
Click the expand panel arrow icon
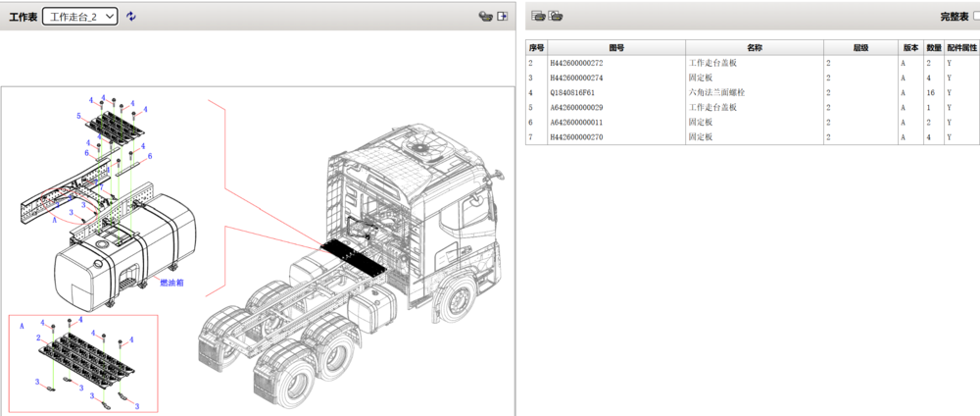point(503,16)
